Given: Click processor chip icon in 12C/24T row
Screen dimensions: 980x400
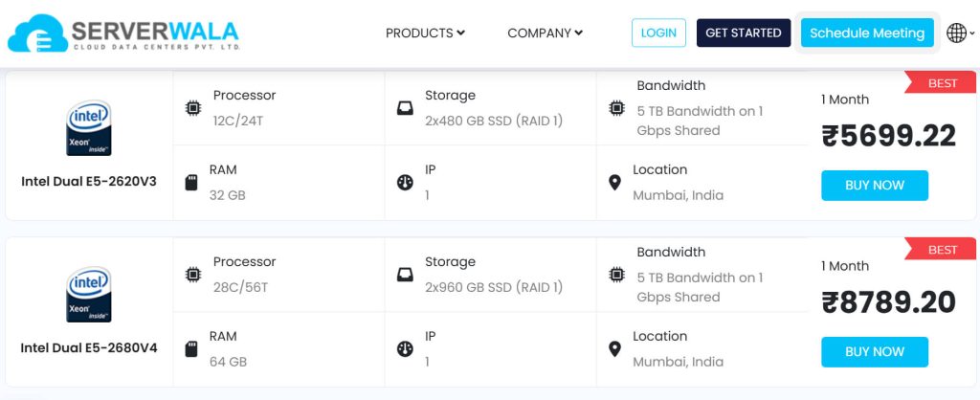Looking at the screenshot, I should coord(193,108).
